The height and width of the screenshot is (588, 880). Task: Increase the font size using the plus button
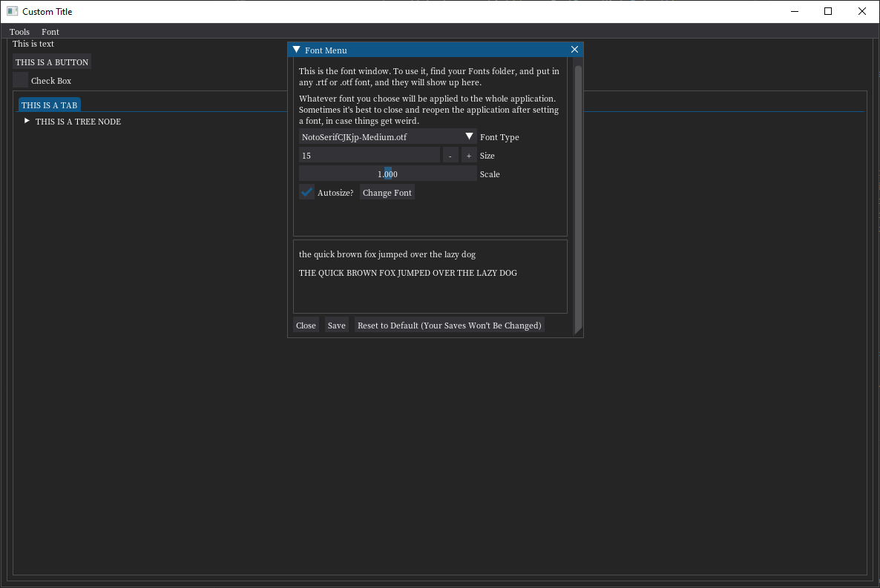coord(468,155)
